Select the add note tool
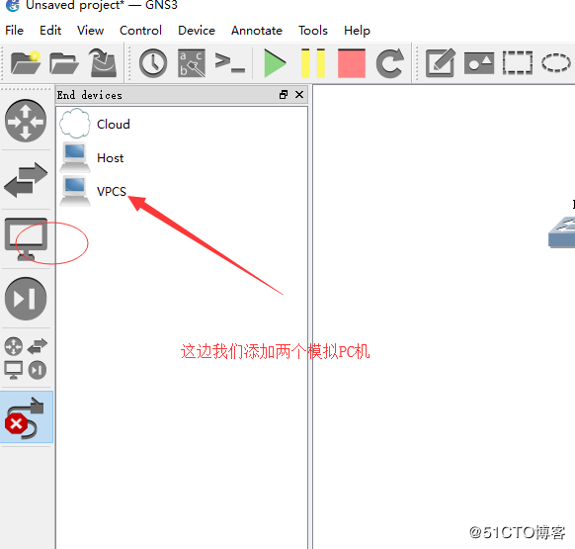This screenshot has width=575, height=549. [x=440, y=63]
